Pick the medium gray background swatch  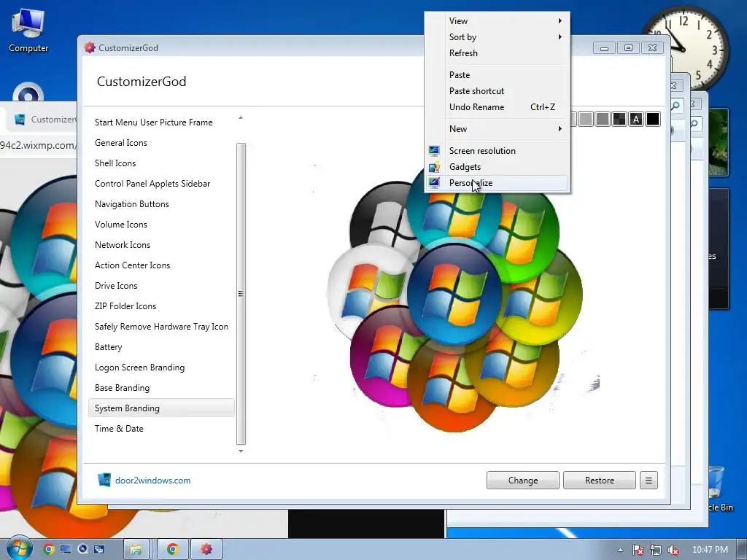tap(603, 119)
